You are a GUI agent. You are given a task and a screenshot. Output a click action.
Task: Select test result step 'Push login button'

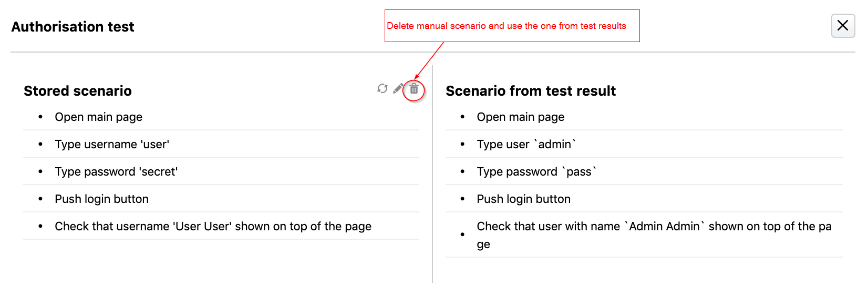click(x=644, y=199)
